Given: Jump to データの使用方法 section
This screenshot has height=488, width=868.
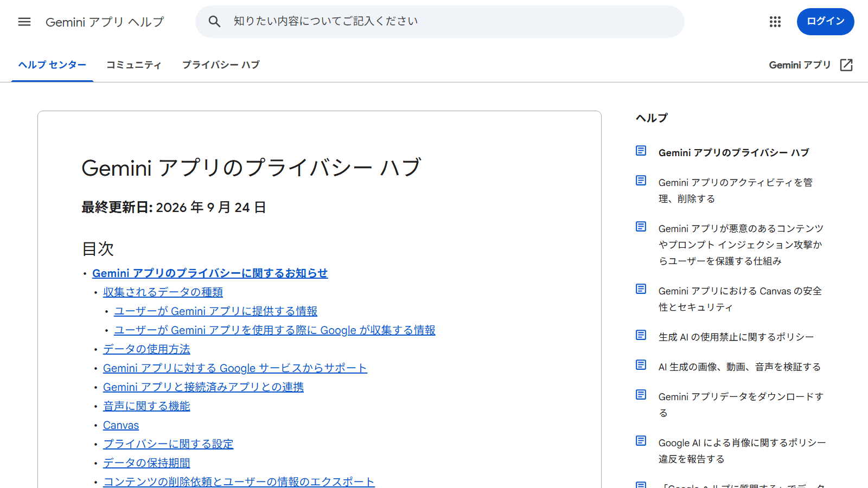Looking at the screenshot, I should click(146, 349).
